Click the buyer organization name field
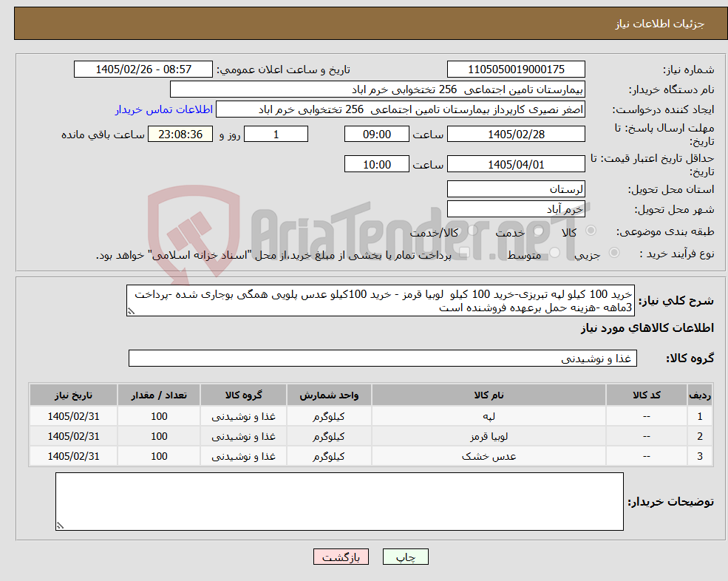Viewport: 728px width, 581px height. (377, 89)
